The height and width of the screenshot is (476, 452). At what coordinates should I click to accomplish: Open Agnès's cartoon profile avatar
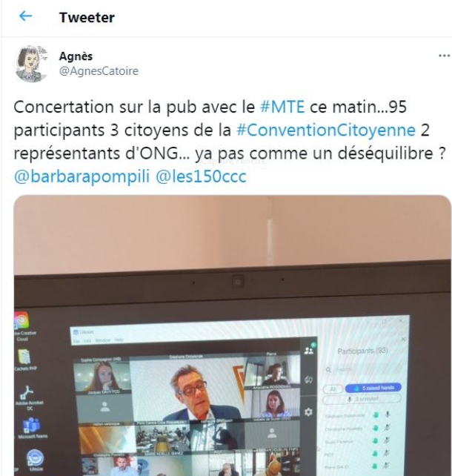(x=32, y=64)
